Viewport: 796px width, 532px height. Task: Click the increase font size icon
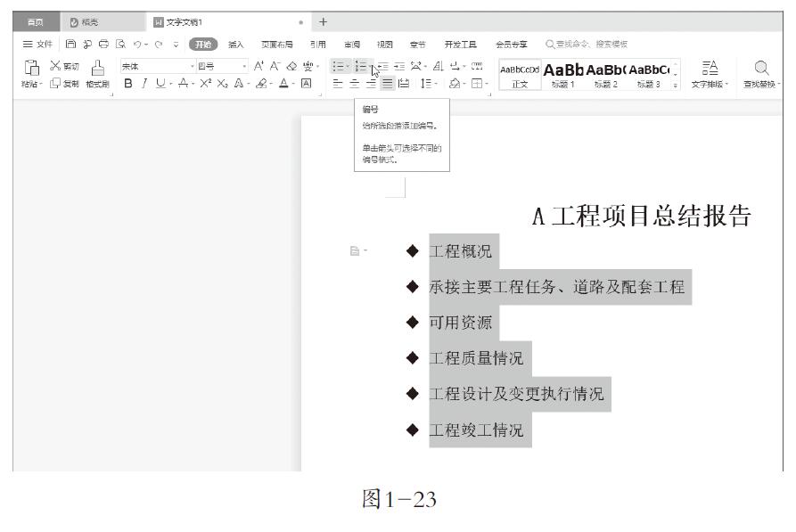[x=258, y=66]
